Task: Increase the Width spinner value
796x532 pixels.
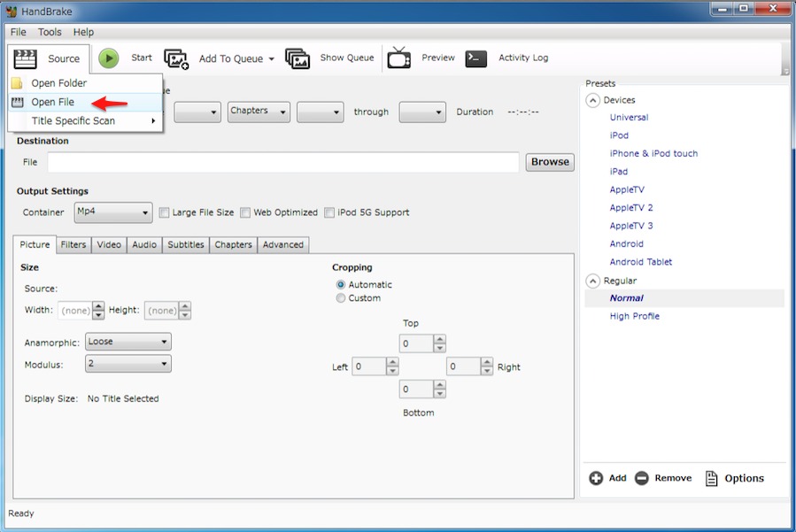Action: (x=98, y=306)
